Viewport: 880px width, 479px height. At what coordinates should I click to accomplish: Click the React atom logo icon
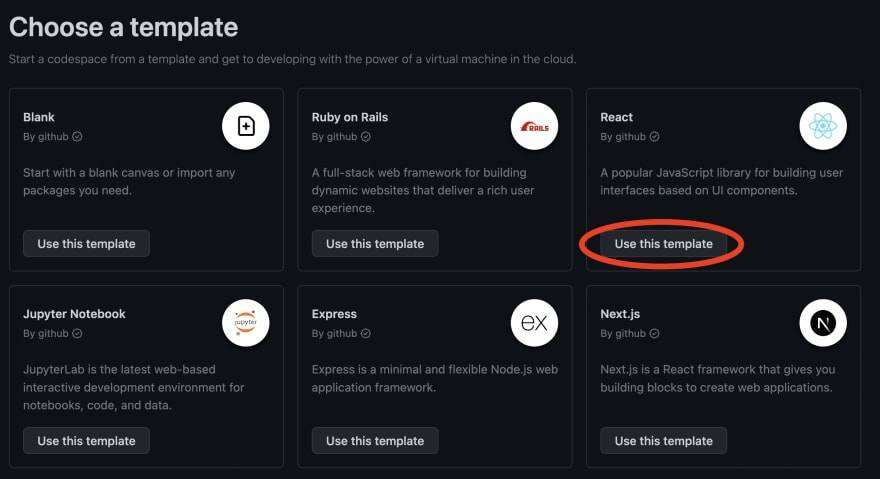coord(823,126)
